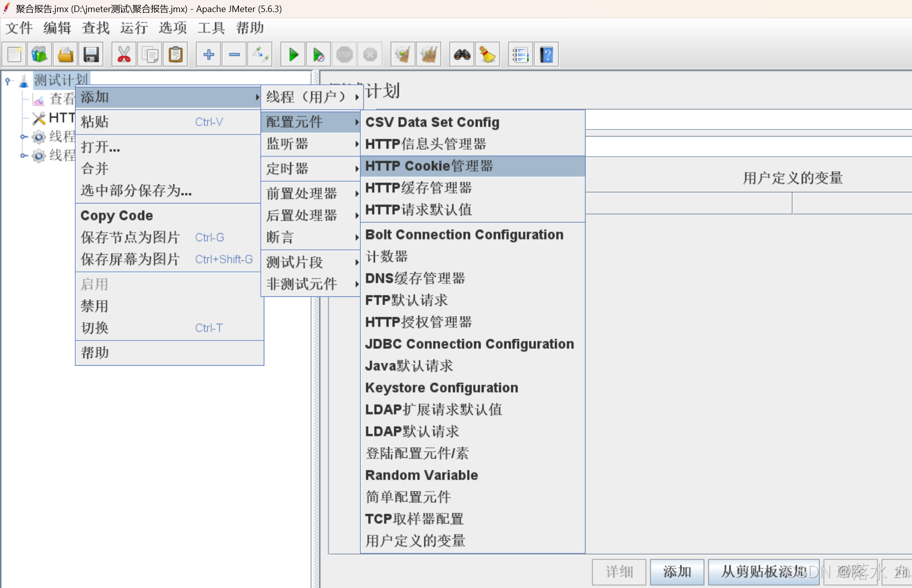
Task: Expand the first 线程 group node
Action: (x=23, y=137)
